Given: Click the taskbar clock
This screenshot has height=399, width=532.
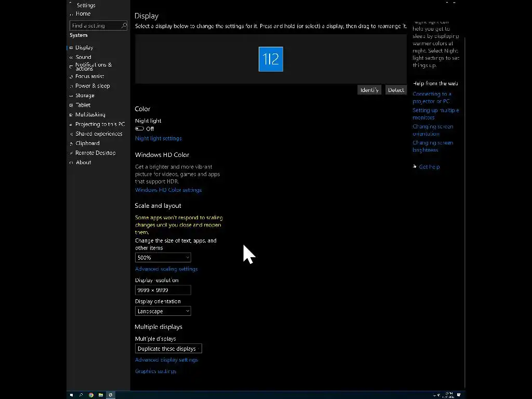Looking at the screenshot, I should [x=448, y=395].
